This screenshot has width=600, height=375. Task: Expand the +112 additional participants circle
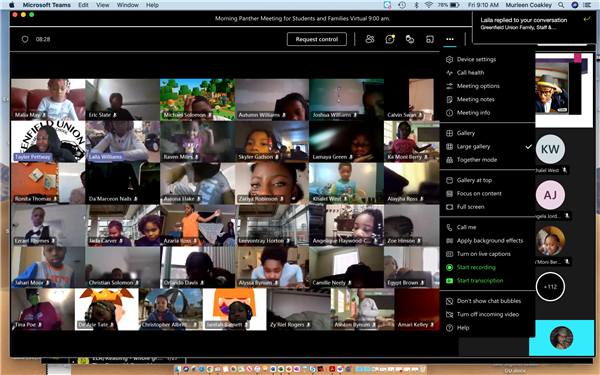pos(550,287)
